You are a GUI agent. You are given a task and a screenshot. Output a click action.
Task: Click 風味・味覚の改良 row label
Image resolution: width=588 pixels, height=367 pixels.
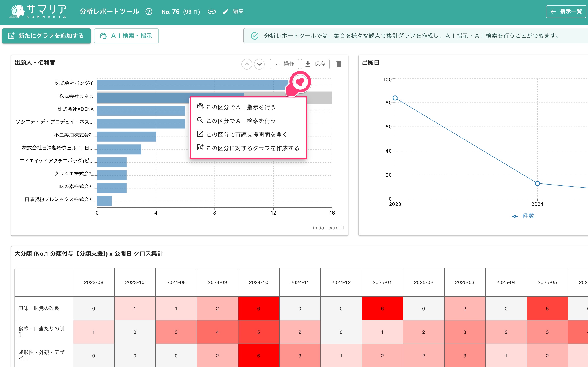click(39, 308)
